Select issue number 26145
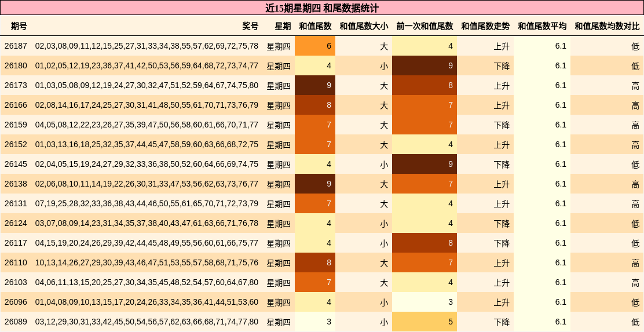Screen dimensions: 644x332 (x=16, y=165)
